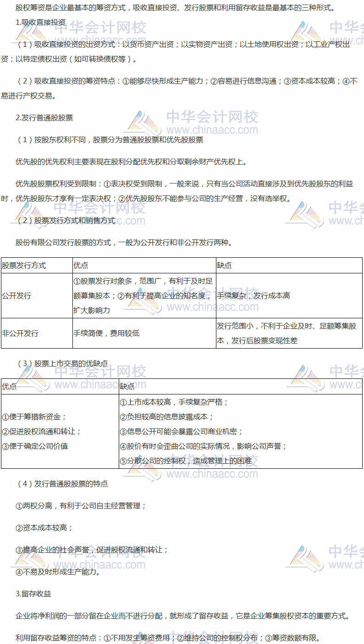Click the standalone line "②资本成本较高；"
Viewport: 364px width, 644px height.
pos(44,527)
